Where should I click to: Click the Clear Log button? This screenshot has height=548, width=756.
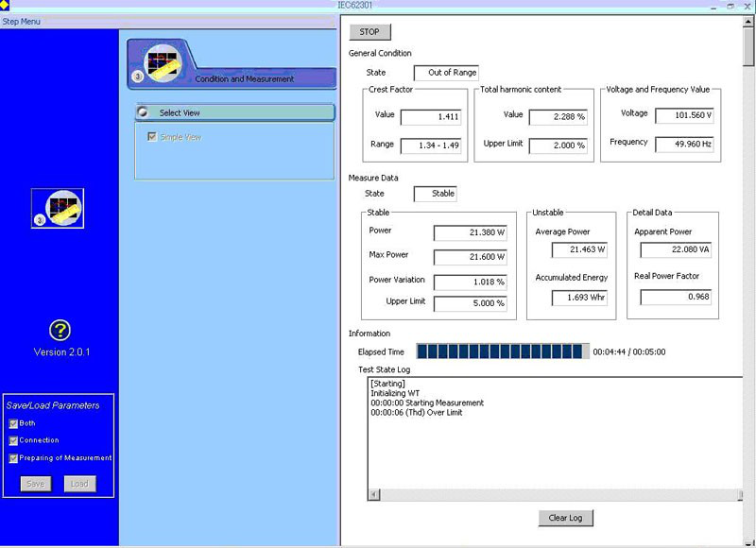point(565,518)
